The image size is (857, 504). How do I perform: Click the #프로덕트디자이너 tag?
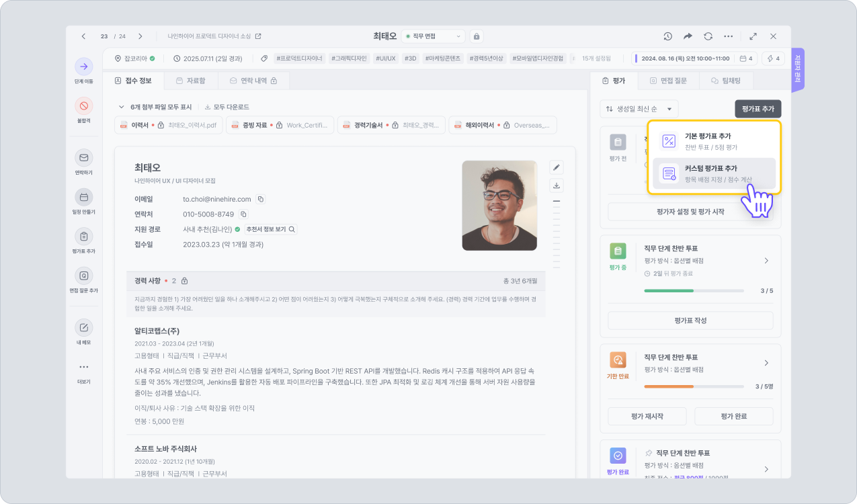(300, 58)
